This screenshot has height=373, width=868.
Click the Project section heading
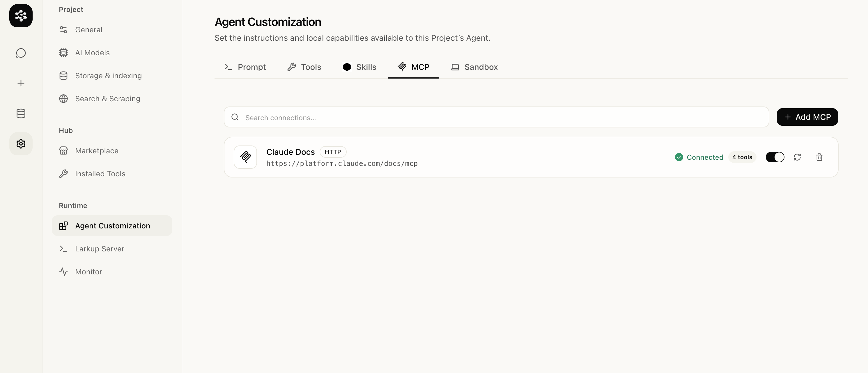pos(71,9)
